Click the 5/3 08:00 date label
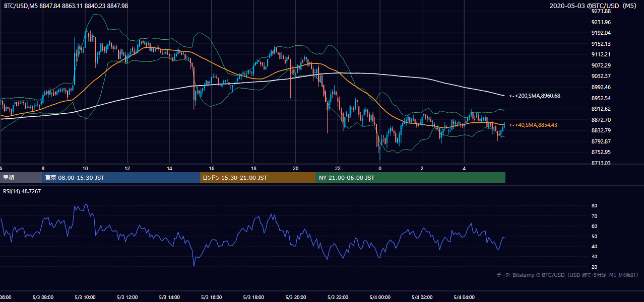 43,297
